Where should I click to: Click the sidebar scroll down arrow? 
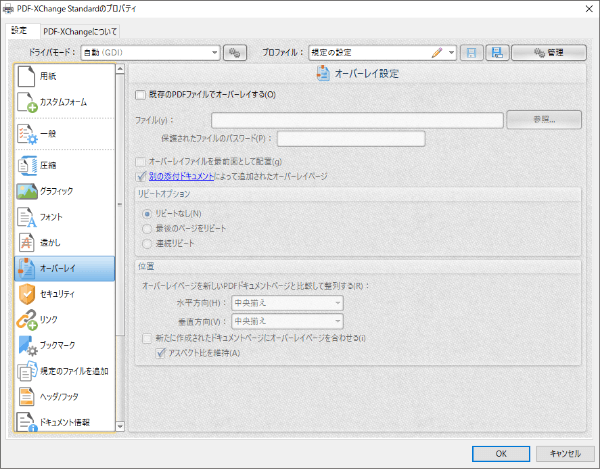click(120, 426)
